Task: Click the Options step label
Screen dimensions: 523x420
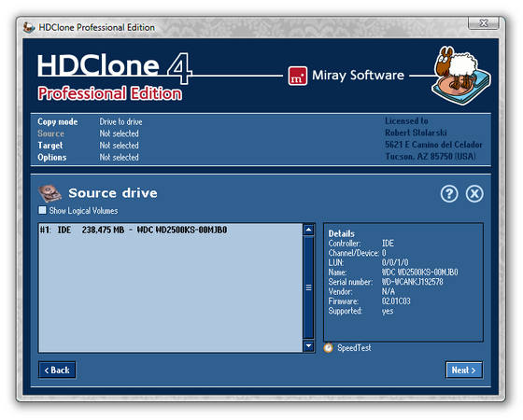Action: tap(52, 157)
